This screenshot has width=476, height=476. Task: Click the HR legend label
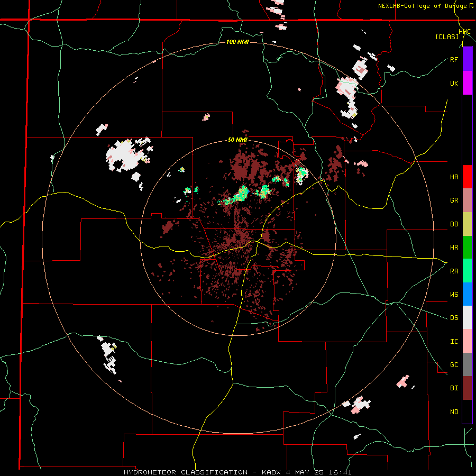point(454,248)
